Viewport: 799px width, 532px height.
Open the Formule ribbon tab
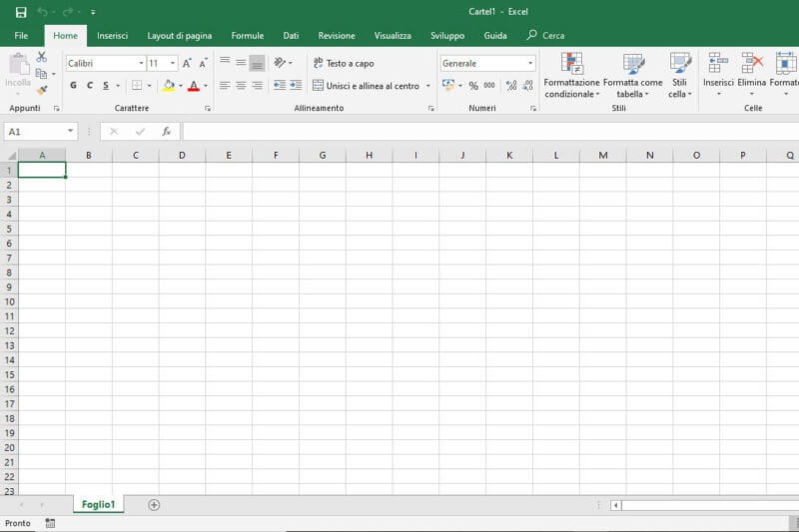point(248,36)
